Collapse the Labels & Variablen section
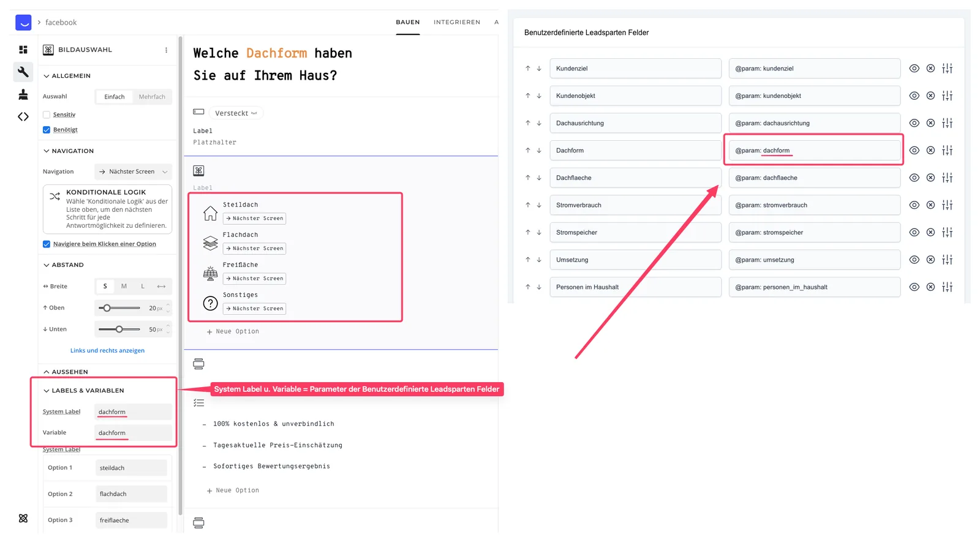 (x=84, y=391)
